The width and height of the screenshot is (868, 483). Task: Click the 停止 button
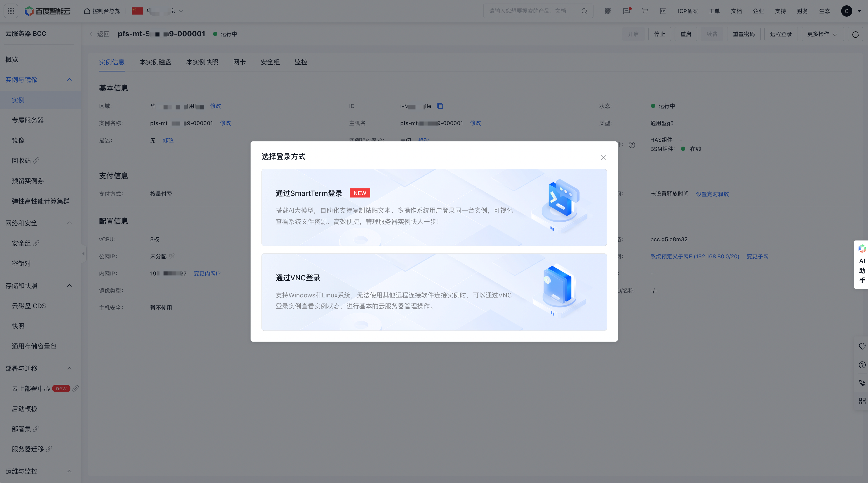660,34
